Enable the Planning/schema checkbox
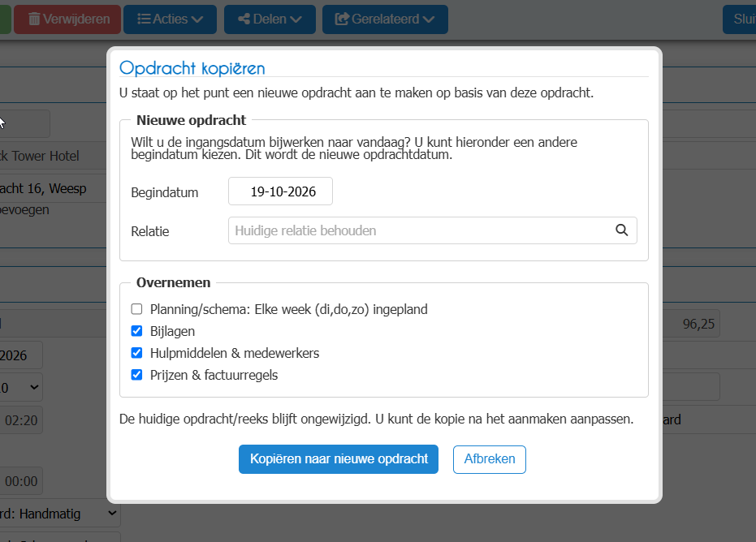Viewport: 756px width, 542px height. 137,309
